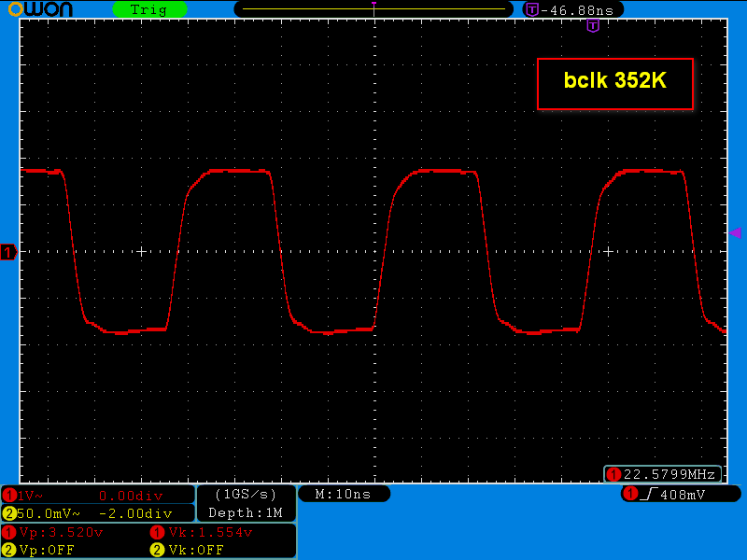Click the channel 2 Vp:OFF measurement
This screenshot has height=560, width=747.
tap(47, 550)
